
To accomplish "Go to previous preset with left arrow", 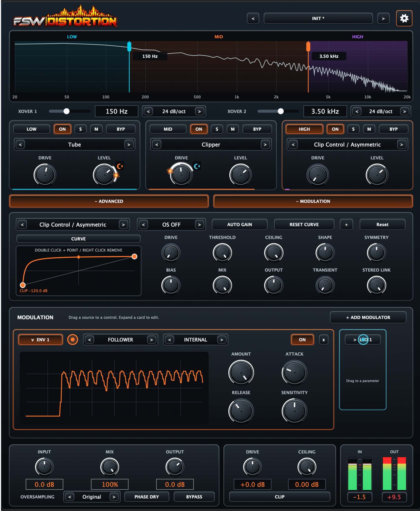I will [253, 18].
